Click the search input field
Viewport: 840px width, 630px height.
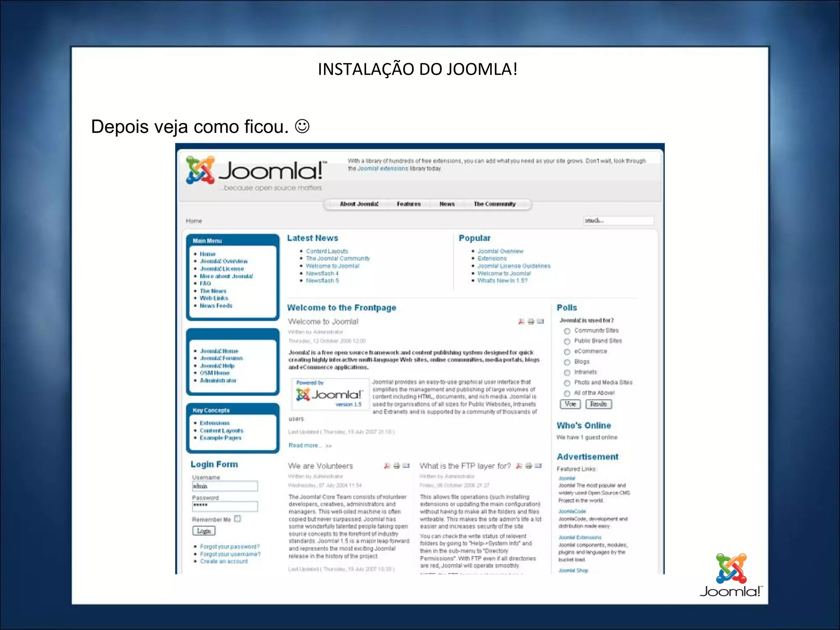pyautogui.click(x=619, y=221)
